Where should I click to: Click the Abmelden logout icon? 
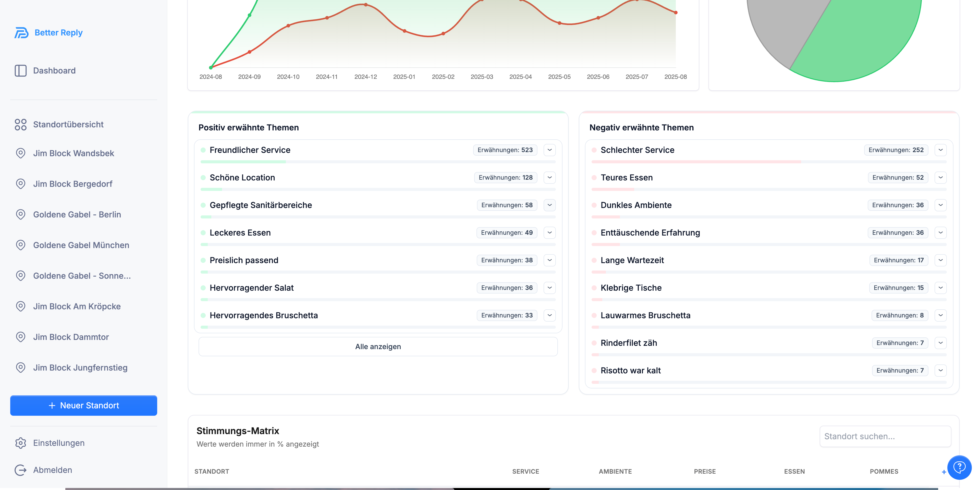click(x=20, y=470)
